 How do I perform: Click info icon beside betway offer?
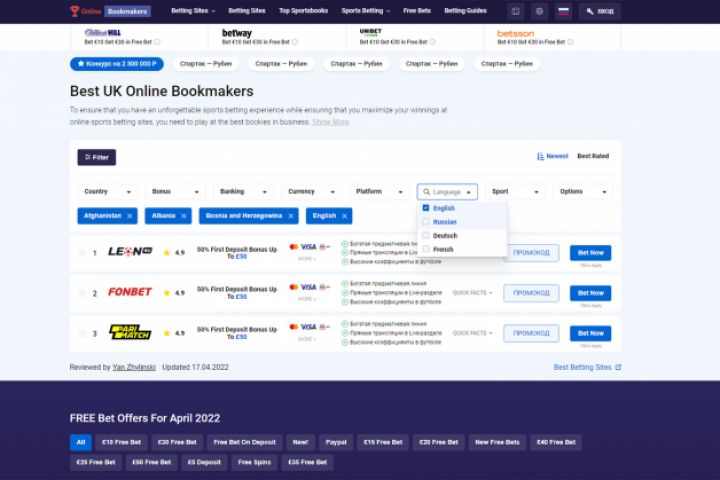click(295, 42)
